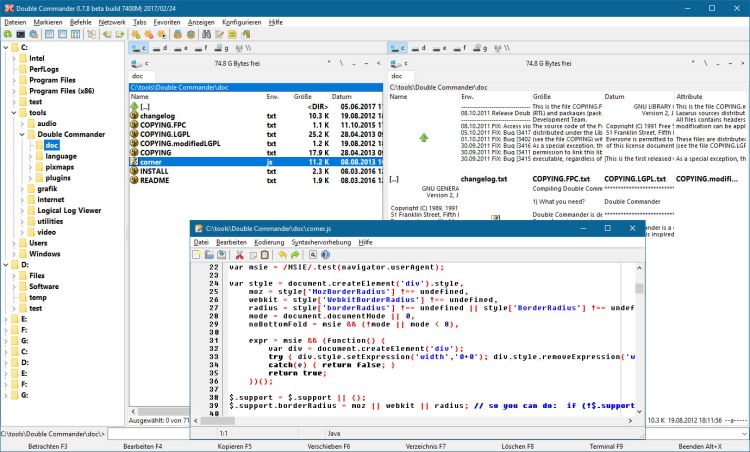The width and height of the screenshot is (750, 452).
Task: Click the Beenden Alt+X button
Action: coord(700,446)
